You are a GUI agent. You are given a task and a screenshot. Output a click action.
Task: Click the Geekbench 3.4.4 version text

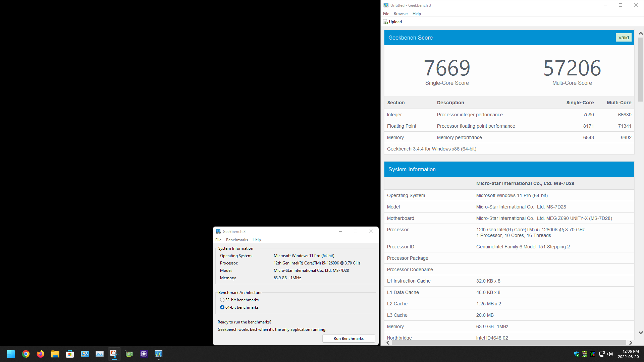[432, 149]
